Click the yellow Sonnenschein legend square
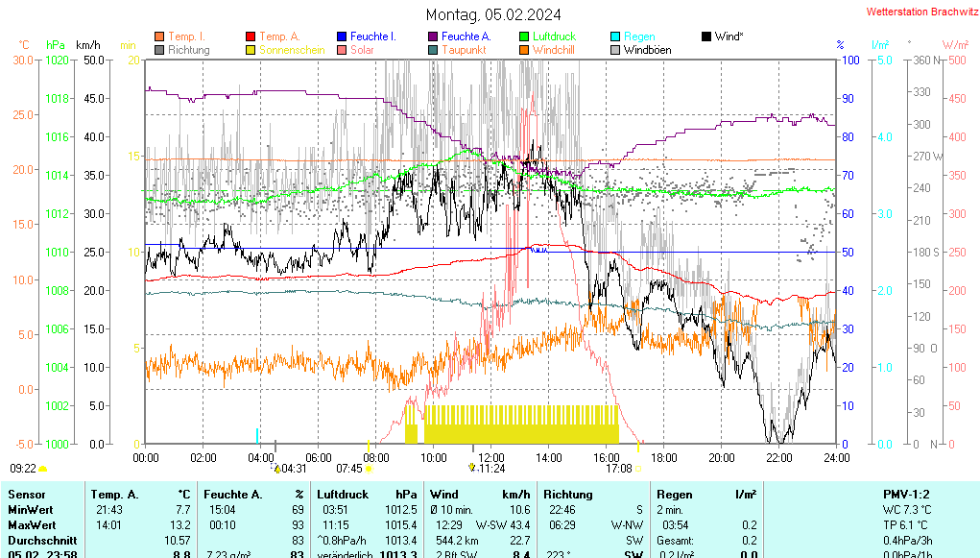The image size is (980, 558). [251, 50]
